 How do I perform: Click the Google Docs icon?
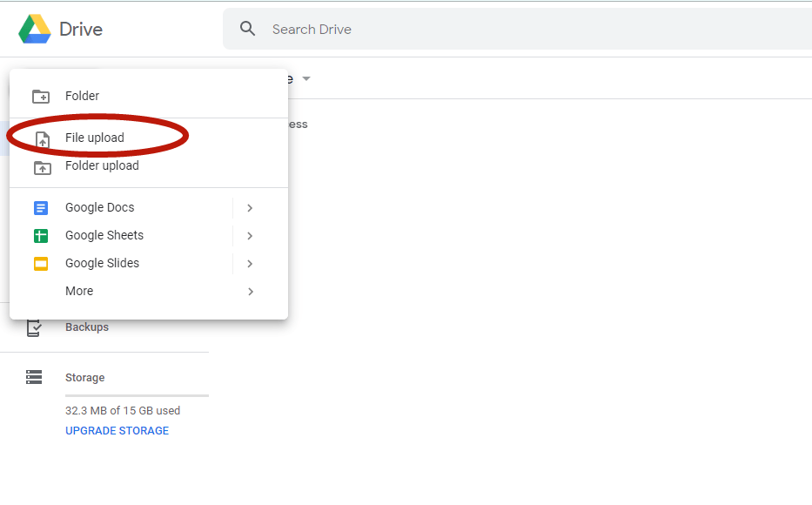pos(41,208)
